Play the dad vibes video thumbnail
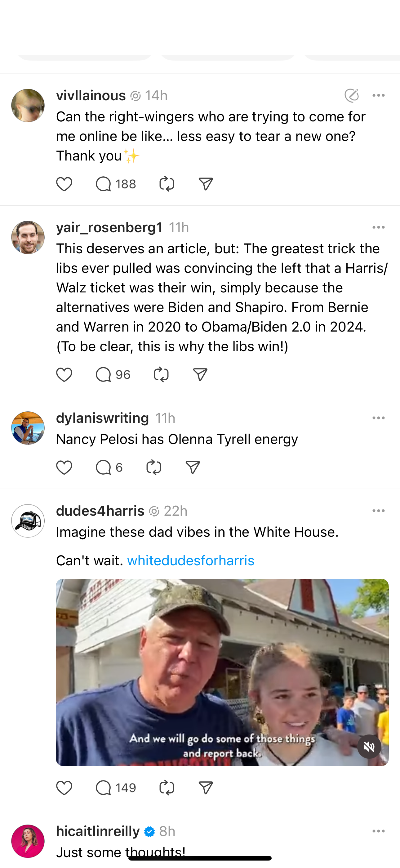Image resolution: width=400 pixels, height=868 pixels. [x=222, y=672]
